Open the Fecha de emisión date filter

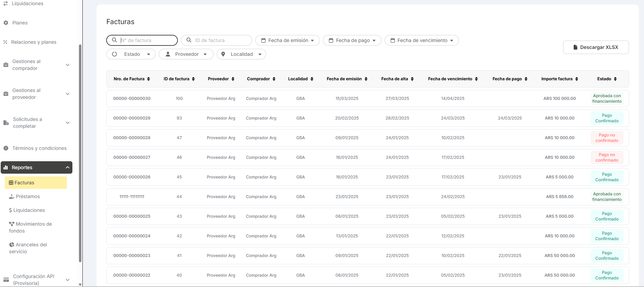point(287,40)
